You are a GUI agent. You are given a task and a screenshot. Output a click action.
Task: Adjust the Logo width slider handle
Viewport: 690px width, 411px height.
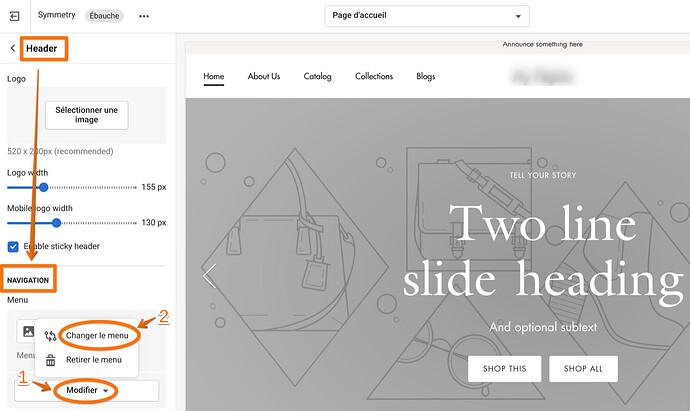click(43, 187)
